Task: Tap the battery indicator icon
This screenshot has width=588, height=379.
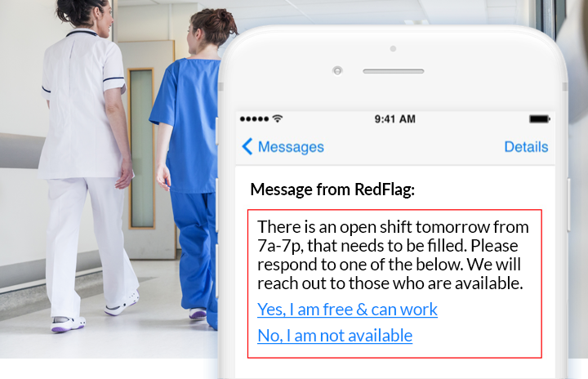Action: [540, 119]
